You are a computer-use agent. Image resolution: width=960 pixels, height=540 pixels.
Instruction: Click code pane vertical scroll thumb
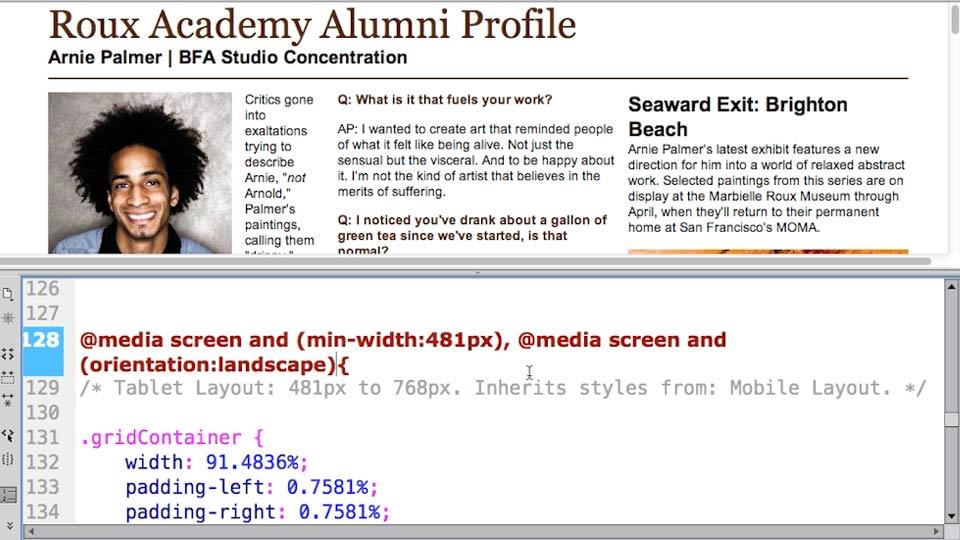951,419
